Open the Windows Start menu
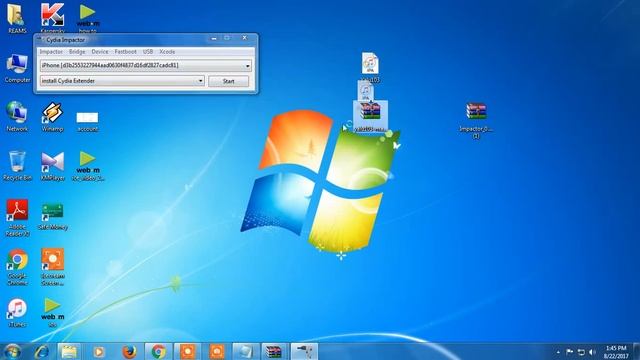This screenshot has width=640, height=360. click(12, 351)
